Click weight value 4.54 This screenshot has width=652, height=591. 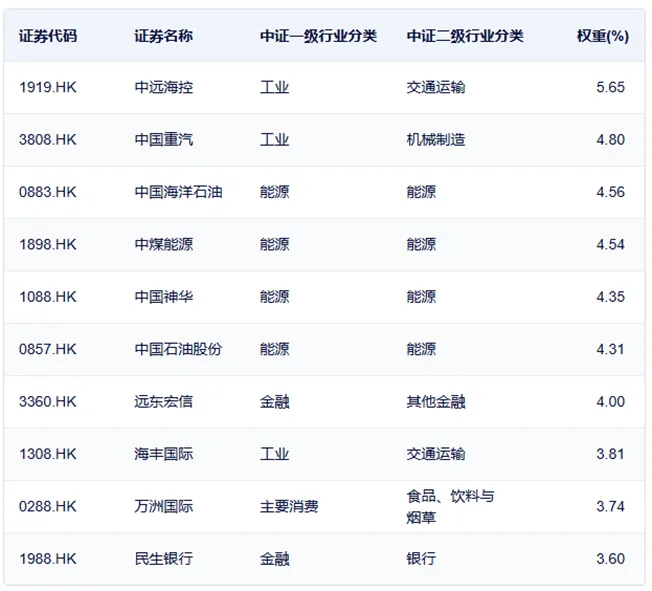click(x=610, y=245)
